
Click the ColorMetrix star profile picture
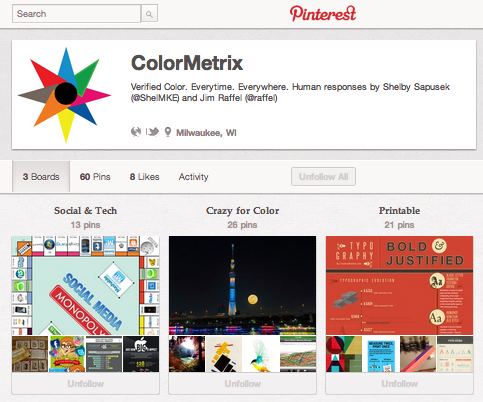click(65, 95)
